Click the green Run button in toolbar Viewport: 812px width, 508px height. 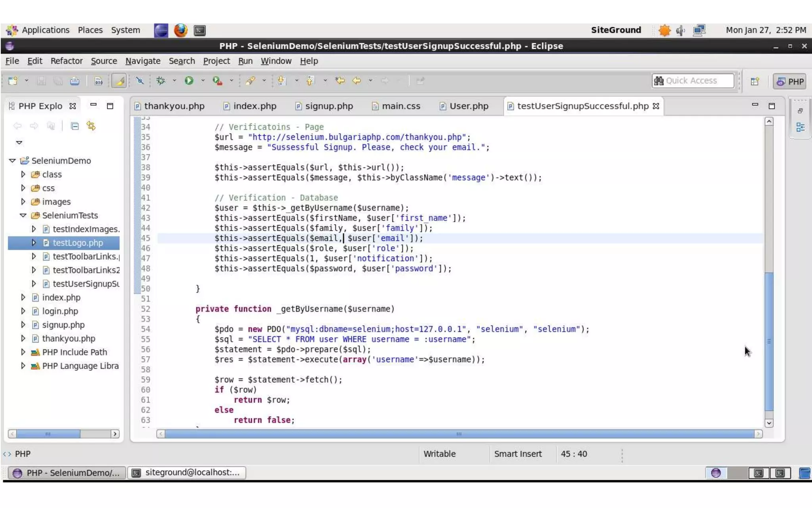click(x=189, y=81)
